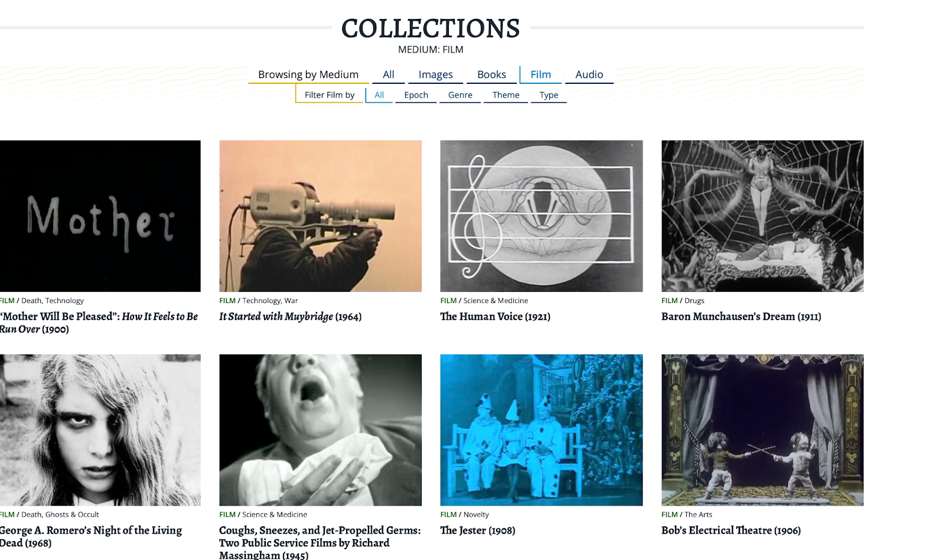The width and height of the screenshot is (945, 560).
Task: Open Bob's Electrical Theatre (1906) link
Action: coord(731,530)
